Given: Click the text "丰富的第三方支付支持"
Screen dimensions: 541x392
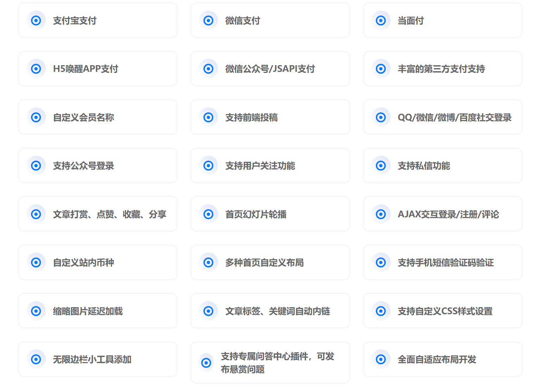Looking at the screenshot, I should (x=441, y=69).
